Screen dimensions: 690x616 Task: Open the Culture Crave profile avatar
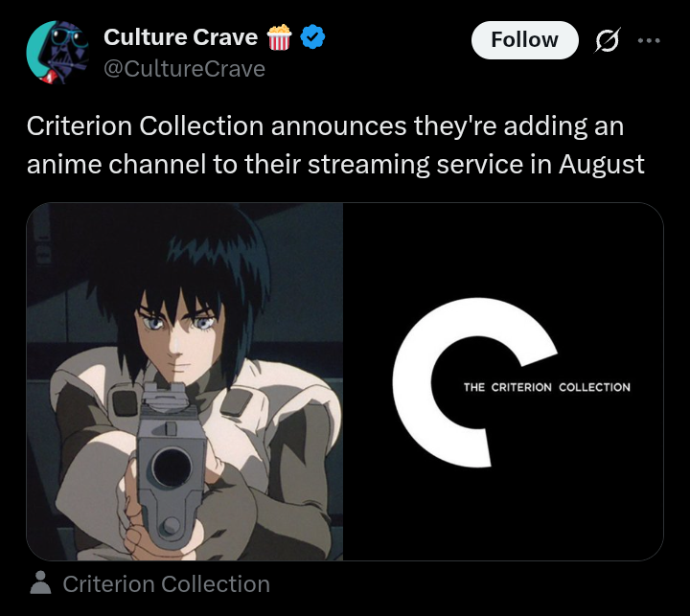tap(57, 53)
